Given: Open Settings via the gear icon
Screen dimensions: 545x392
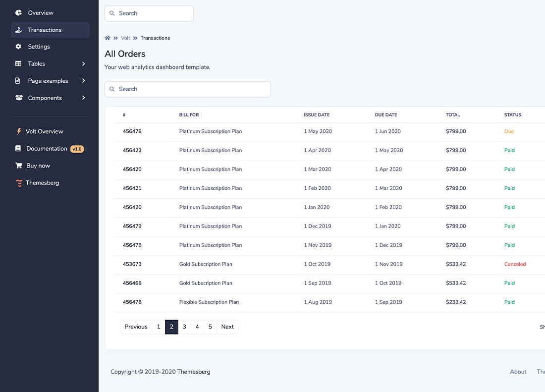Looking at the screenshot, I should [x=19, y=47].
